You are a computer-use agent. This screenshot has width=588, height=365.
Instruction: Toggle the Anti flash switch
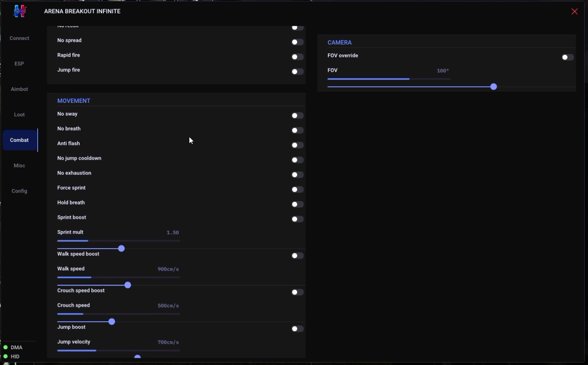pos(297,145)
